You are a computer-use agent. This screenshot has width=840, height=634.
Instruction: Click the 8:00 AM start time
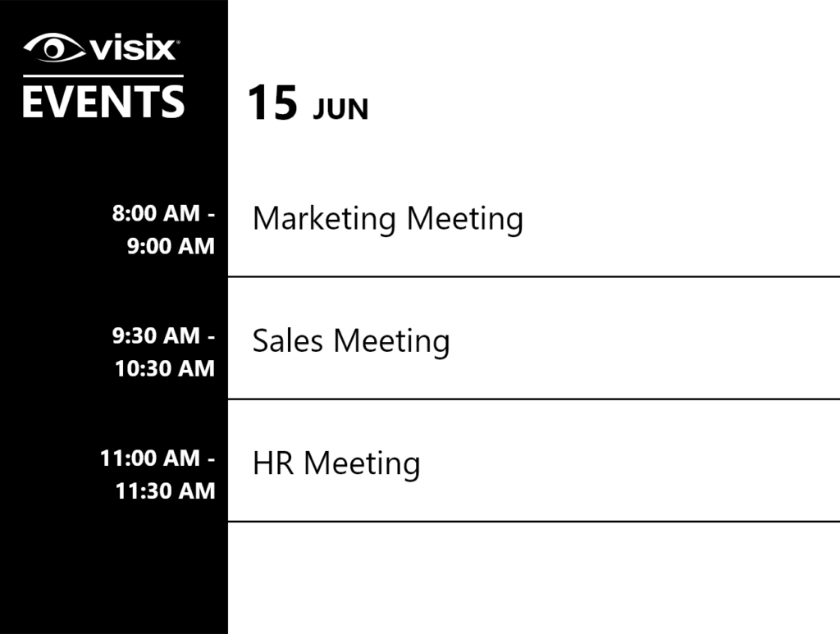pos(156,214)
